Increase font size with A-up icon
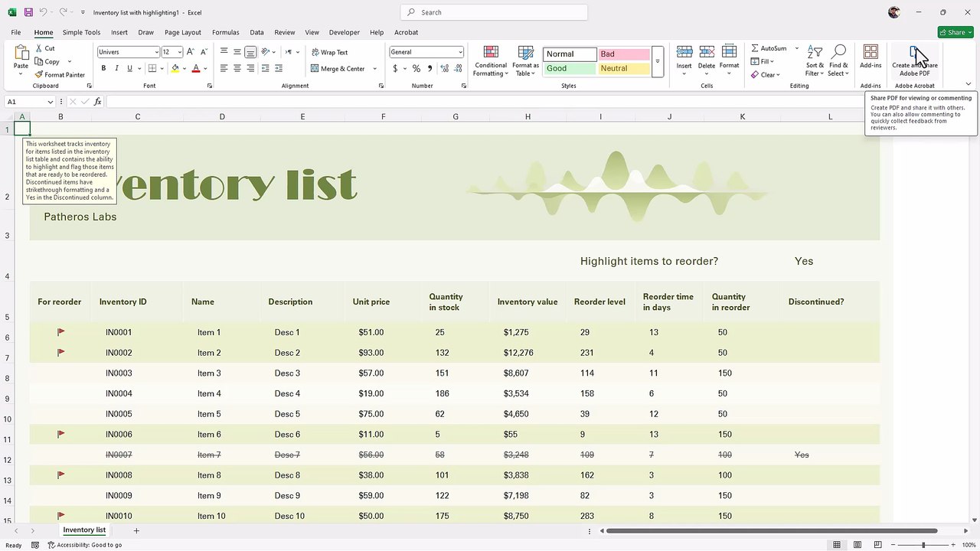This screenshot has width=980, height=551. click(x=191, y=52)
